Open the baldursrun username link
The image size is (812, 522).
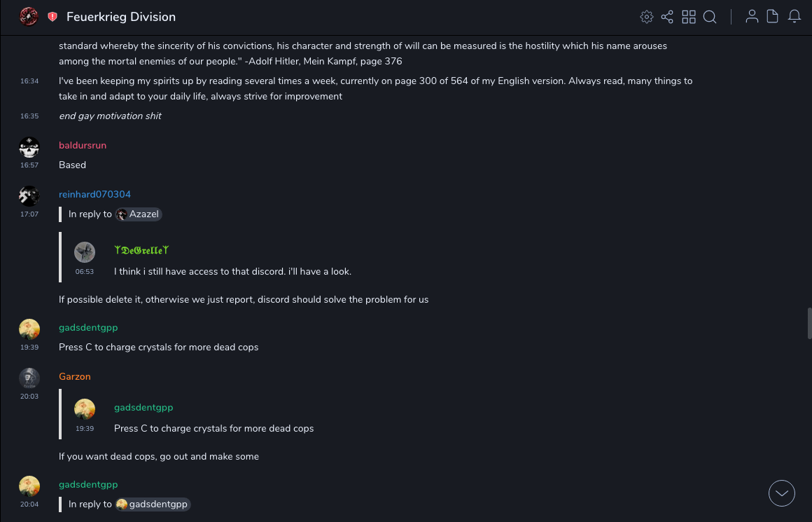[x=83, y=145]
